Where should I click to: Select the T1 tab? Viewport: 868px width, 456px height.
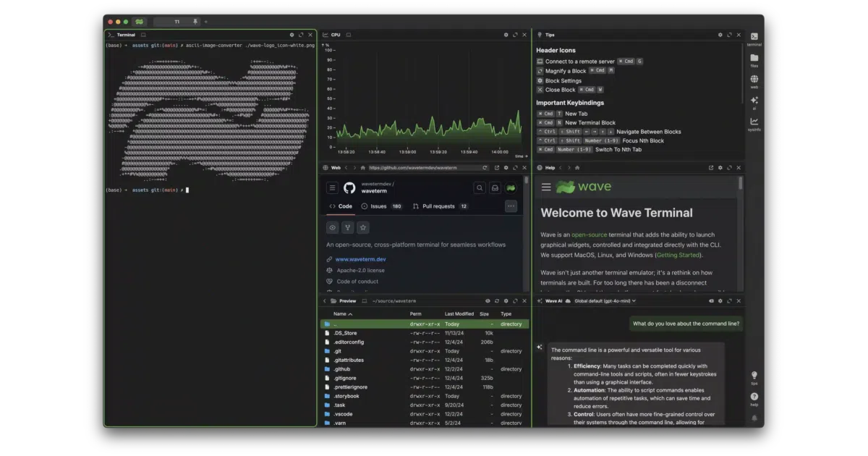(176, 22)
